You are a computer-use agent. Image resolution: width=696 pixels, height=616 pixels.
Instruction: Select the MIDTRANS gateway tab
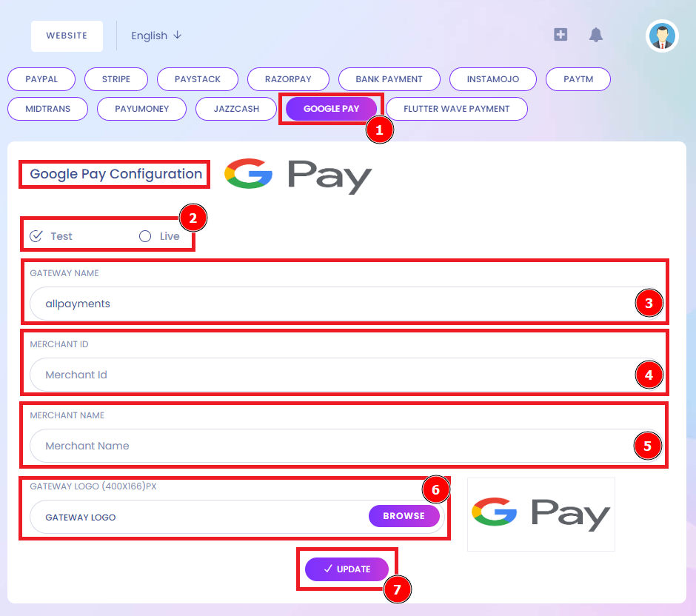[47, 109]
